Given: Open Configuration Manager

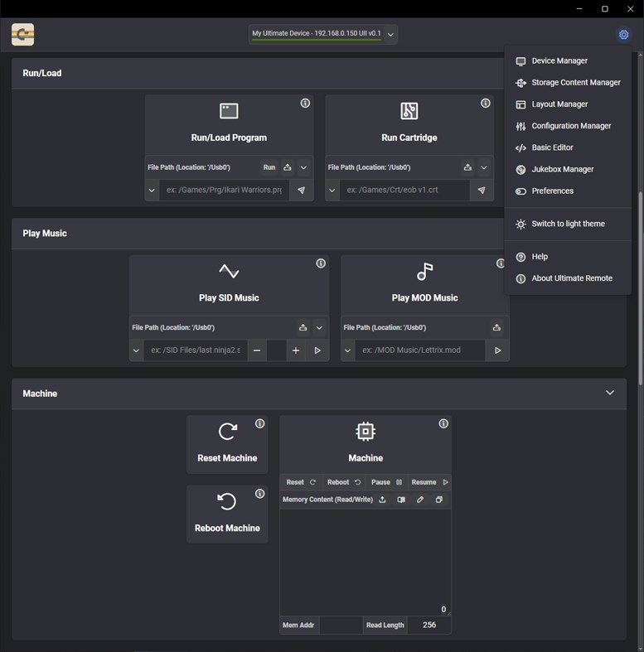Looking at the screenshot, I should 568,126.
